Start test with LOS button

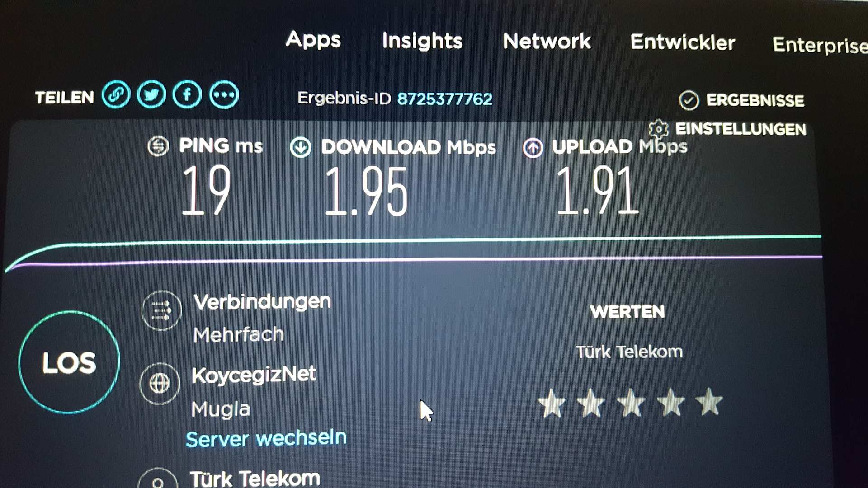pos(69,362)
